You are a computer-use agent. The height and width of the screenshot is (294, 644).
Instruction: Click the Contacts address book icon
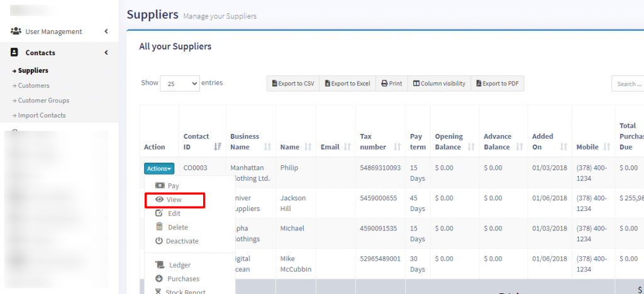point(15,53)
